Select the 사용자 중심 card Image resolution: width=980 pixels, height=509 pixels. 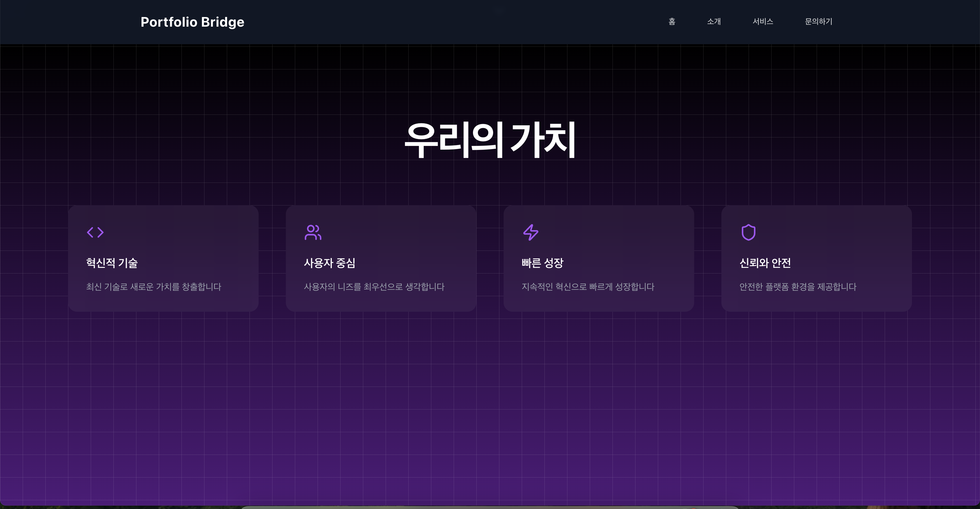381,259
